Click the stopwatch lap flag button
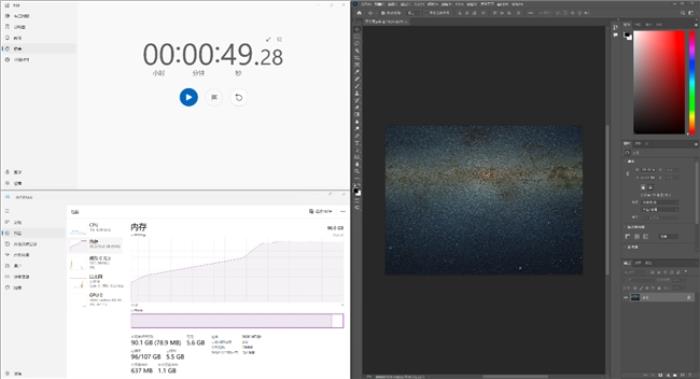 tap(214, 97)
